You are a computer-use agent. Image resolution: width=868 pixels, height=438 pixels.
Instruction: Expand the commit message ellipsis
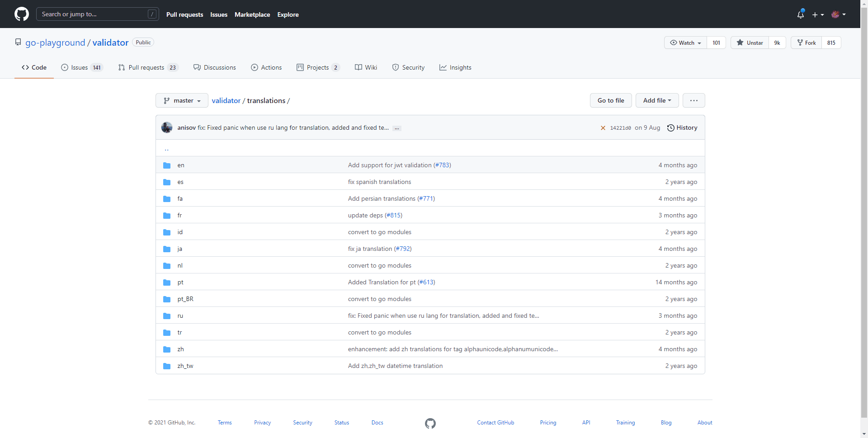pos(396,128)
